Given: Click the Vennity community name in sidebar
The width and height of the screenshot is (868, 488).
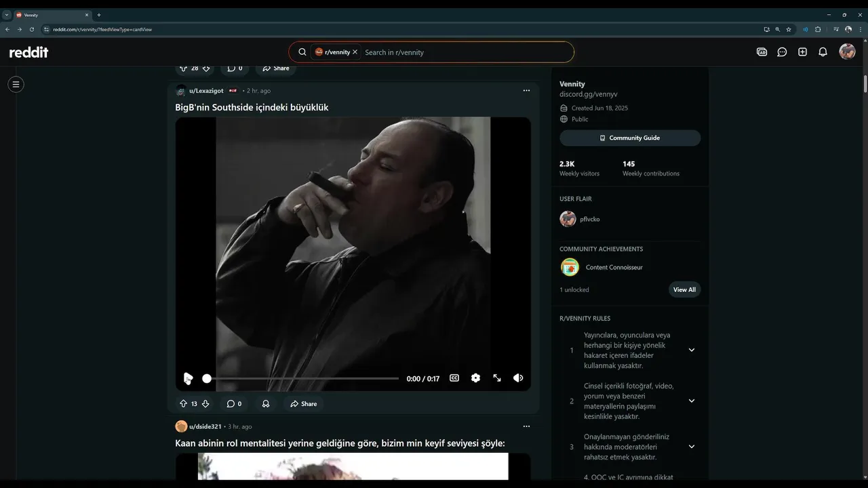Looking at the screenshot, I should click(x=572, y=84).
